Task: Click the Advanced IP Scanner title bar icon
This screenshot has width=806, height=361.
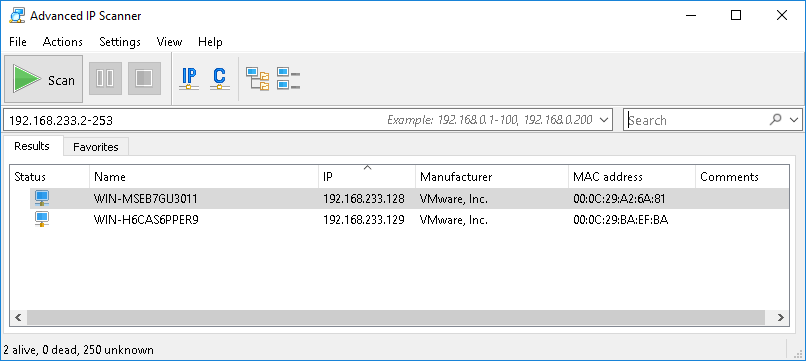Action: coord(17,15)
